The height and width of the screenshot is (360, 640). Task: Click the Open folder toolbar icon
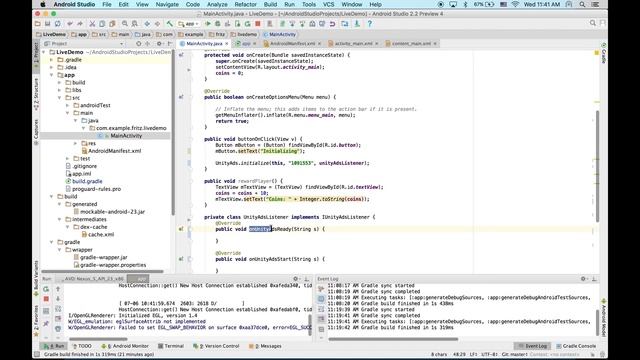tap(38, 24)
